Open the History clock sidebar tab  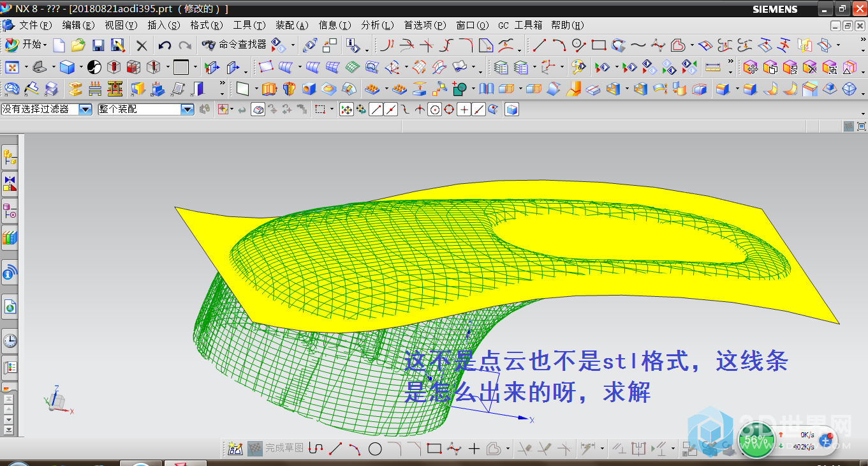click(10, 340)
